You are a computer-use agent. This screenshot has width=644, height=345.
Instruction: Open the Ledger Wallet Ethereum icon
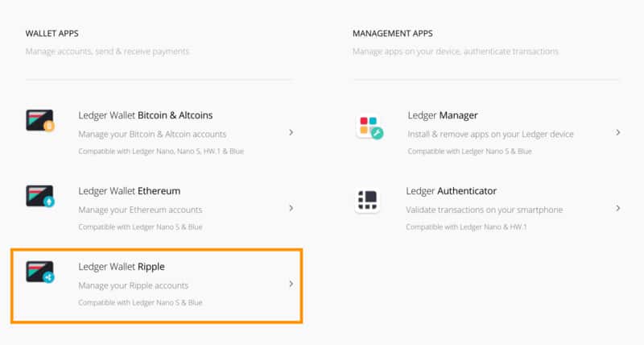(x=40, y=196)
